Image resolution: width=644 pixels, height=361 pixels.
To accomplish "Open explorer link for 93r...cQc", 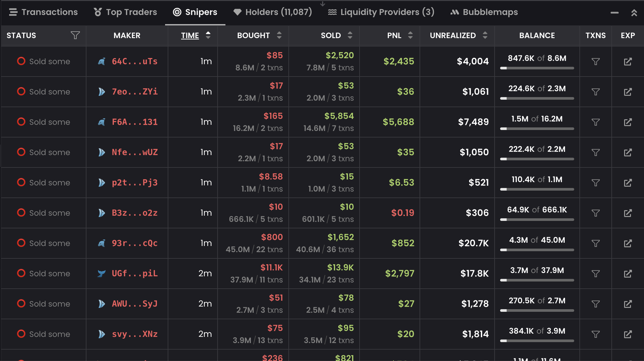I will (x=628, y=243).
